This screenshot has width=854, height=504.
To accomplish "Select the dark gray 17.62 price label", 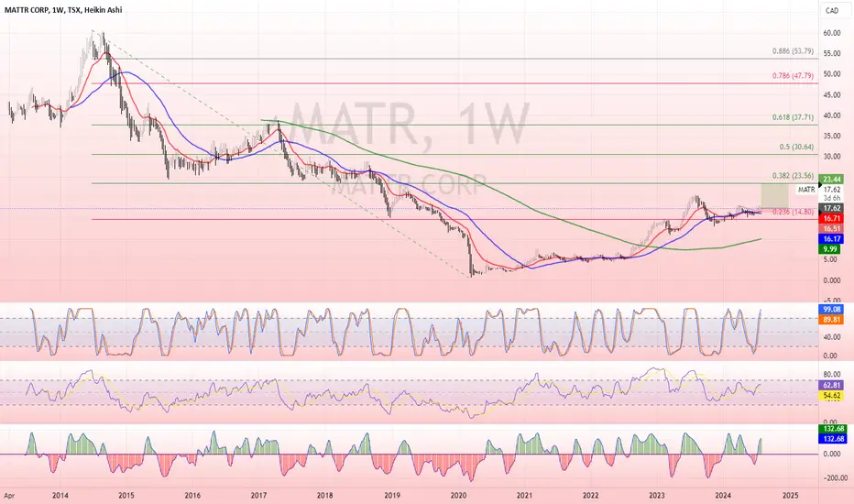I will pyautogui.click(x=832, y=208).
